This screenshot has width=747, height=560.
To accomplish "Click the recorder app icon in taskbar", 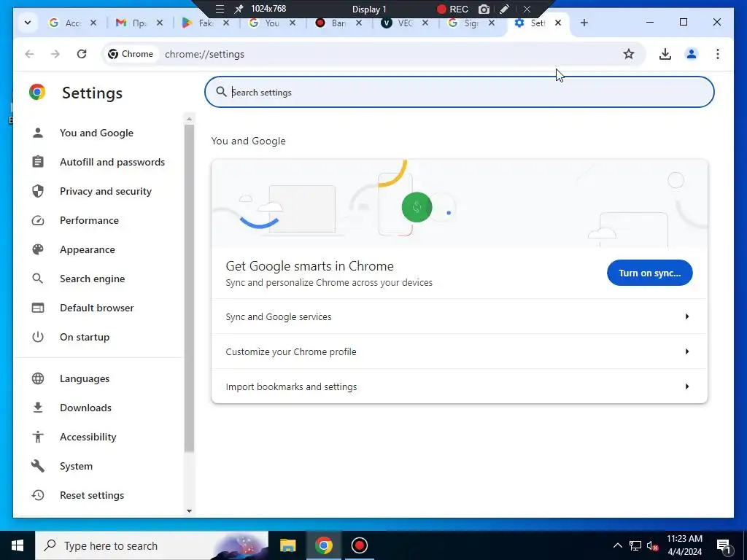I will 359,545.
